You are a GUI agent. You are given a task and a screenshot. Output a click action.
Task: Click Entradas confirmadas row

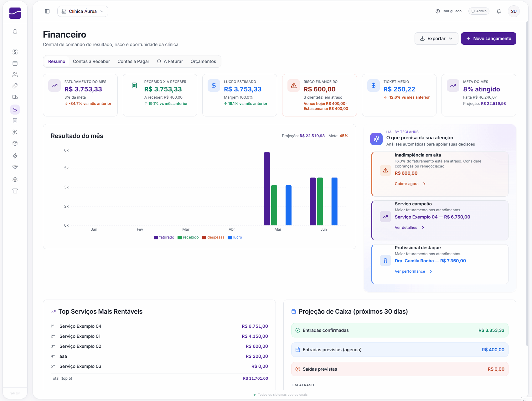pos(400,330)
